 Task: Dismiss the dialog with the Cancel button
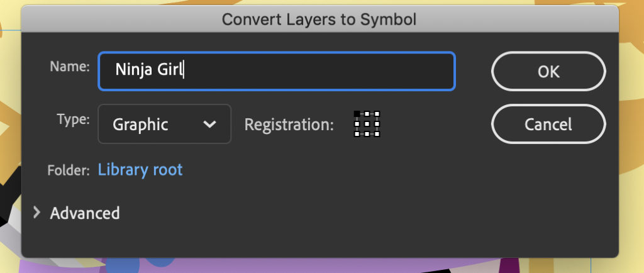pyautogui.click(x=548, y=124)
